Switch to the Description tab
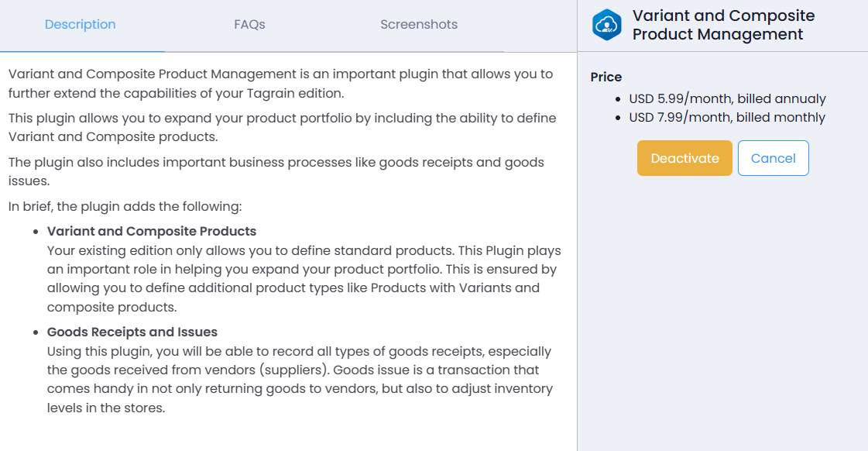868x451 pixels. click(x=81, y=25)
